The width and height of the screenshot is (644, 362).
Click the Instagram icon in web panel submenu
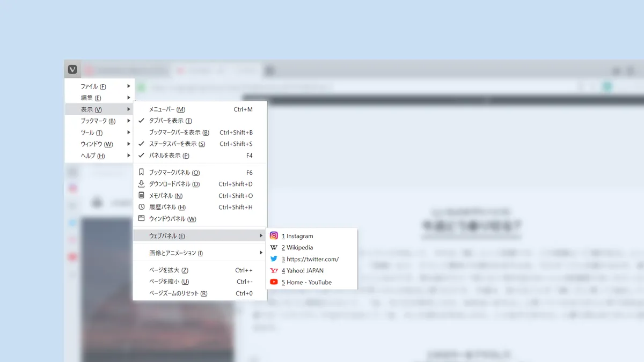click(x=274, y=236)
